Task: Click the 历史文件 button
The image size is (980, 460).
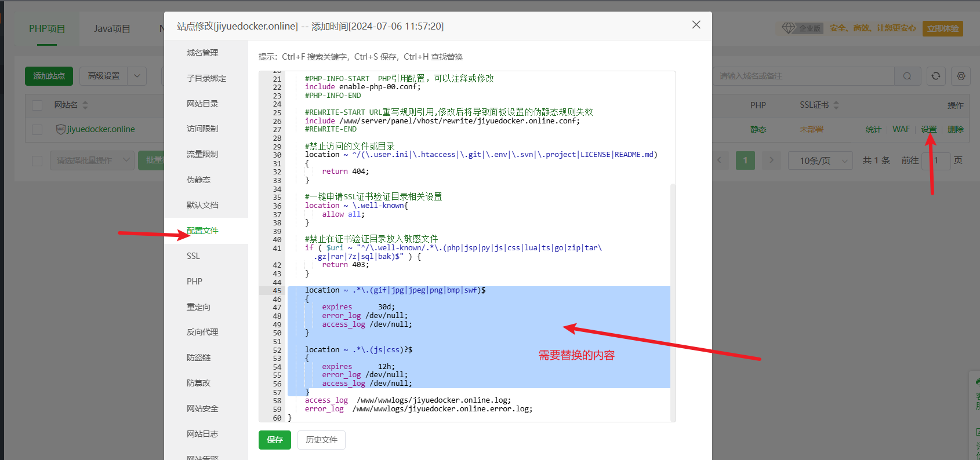Action: pos(321,440)
